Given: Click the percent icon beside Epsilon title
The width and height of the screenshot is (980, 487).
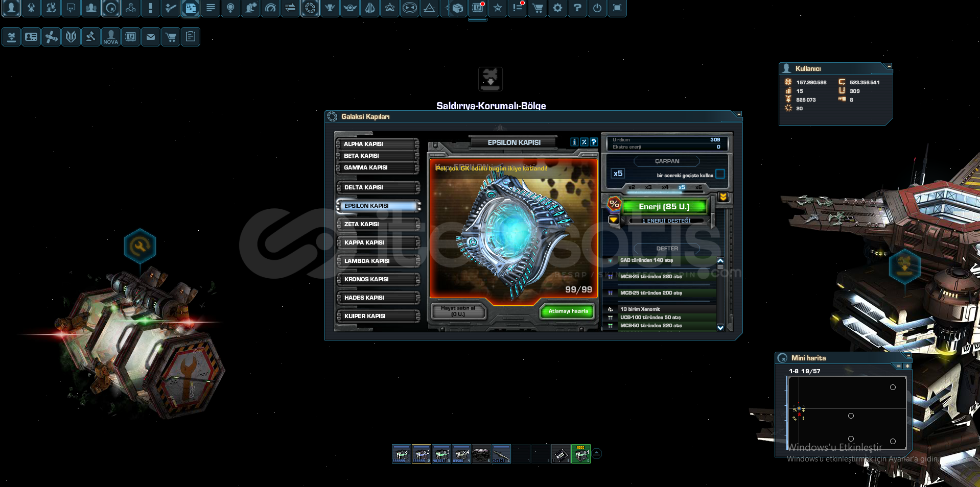Looking at the screenshot, I should tap(584, 142).
